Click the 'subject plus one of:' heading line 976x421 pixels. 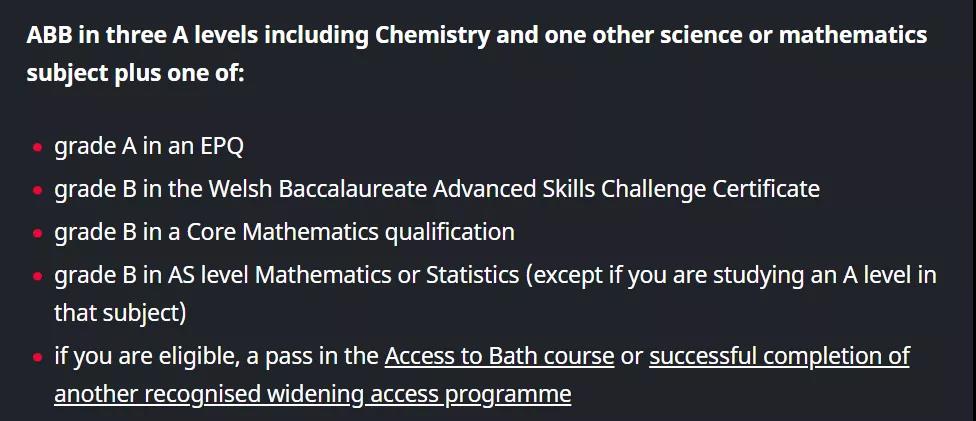click(x=136, y=74)
